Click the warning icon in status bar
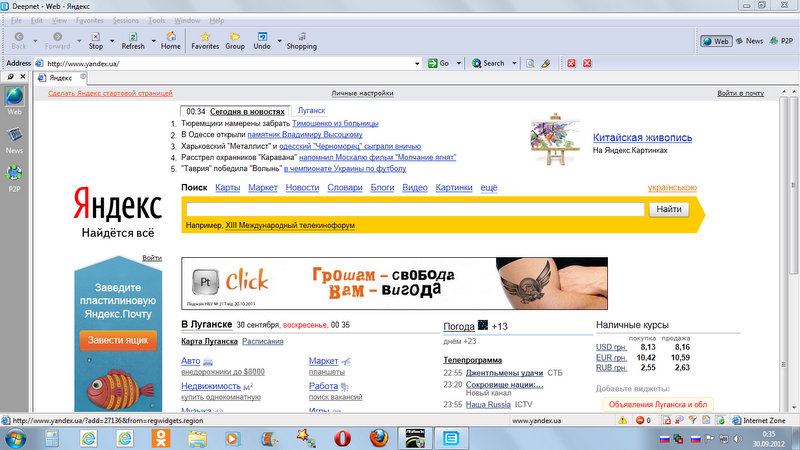This screenshot has width=800, height=450. [x=622, y=420]
